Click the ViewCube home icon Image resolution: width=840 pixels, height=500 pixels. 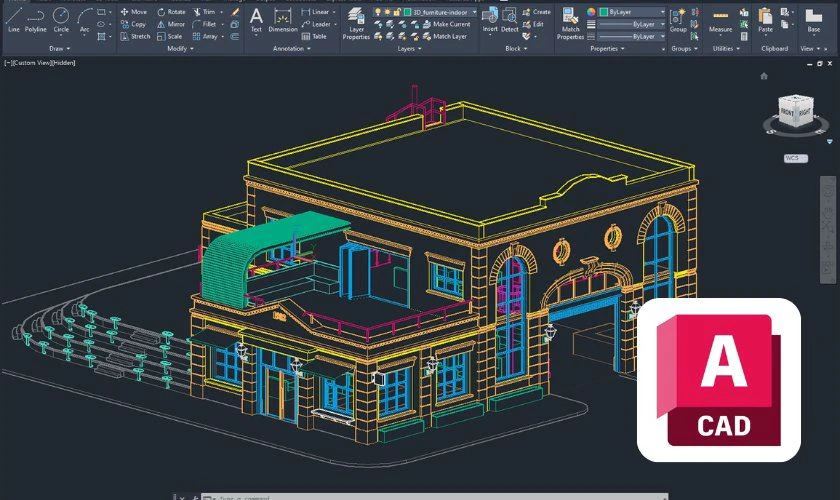pos(764,76)
